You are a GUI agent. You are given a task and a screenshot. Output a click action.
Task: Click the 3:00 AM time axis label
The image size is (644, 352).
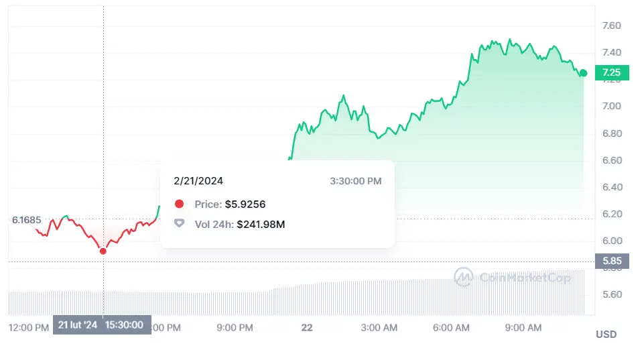tap(378, 328)
